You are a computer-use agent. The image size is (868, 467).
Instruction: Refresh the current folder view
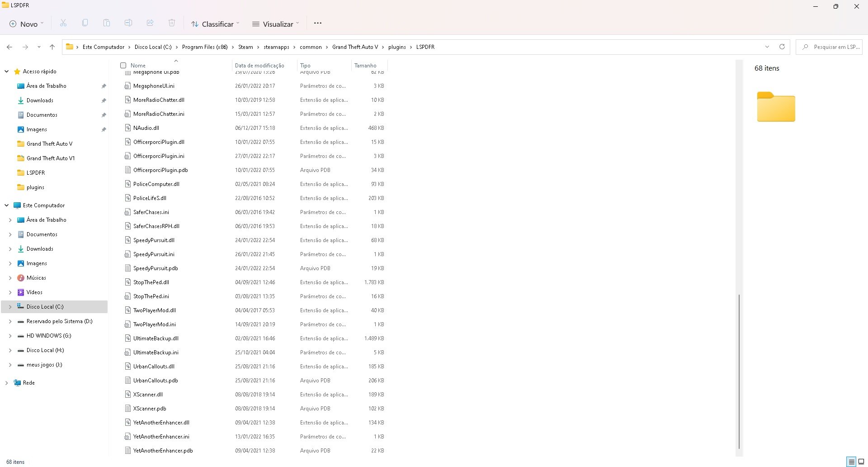coord(782,47)
